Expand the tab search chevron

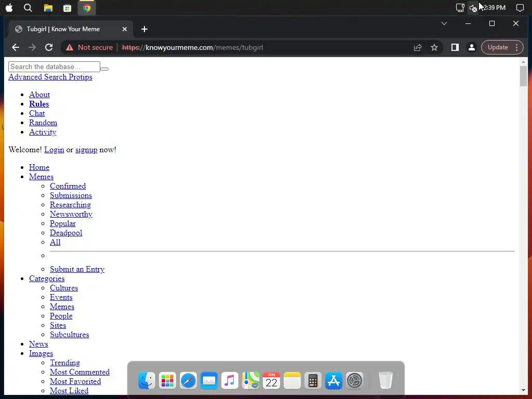444,23
